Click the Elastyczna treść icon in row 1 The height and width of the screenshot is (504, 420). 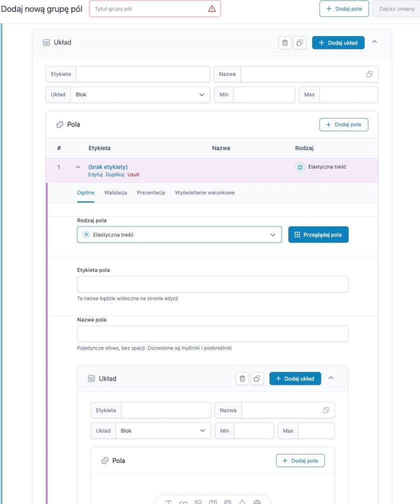[x=300, y=167]
